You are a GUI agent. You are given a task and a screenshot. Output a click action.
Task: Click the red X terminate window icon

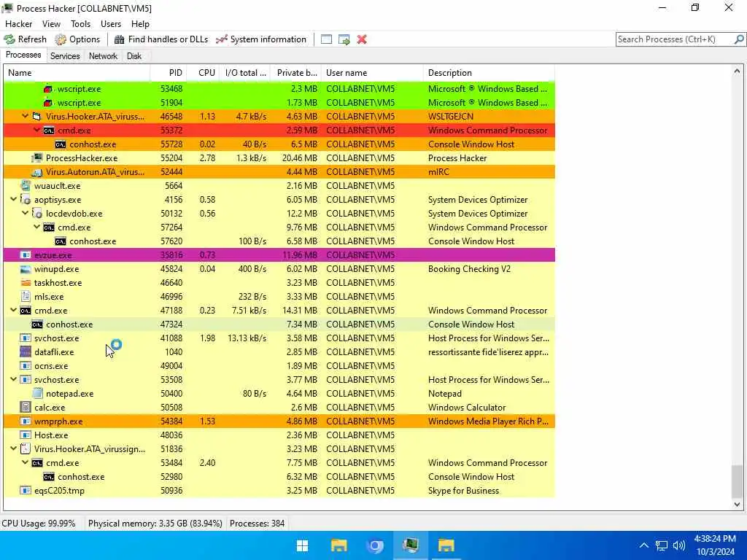point(362,39)
